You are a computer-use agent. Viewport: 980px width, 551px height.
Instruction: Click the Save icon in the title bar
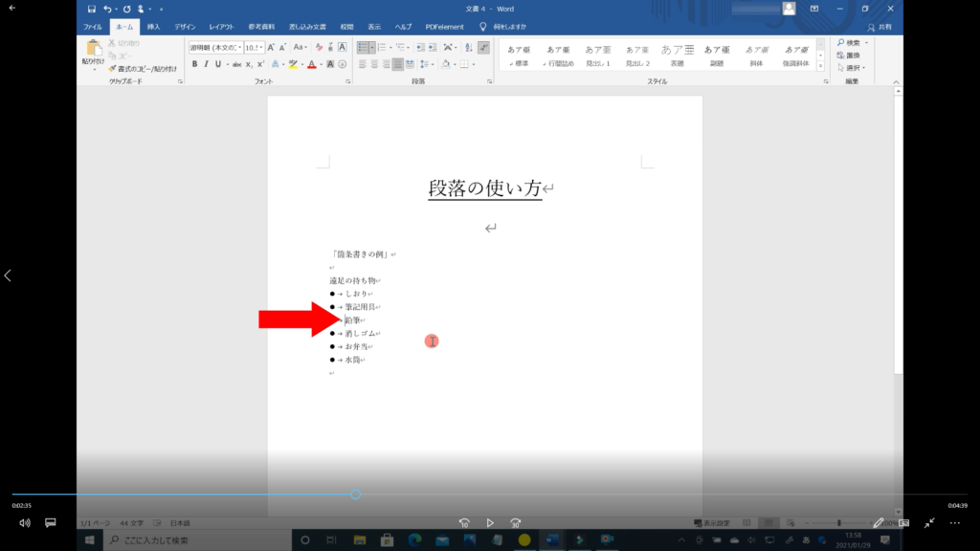click(92, 9)
